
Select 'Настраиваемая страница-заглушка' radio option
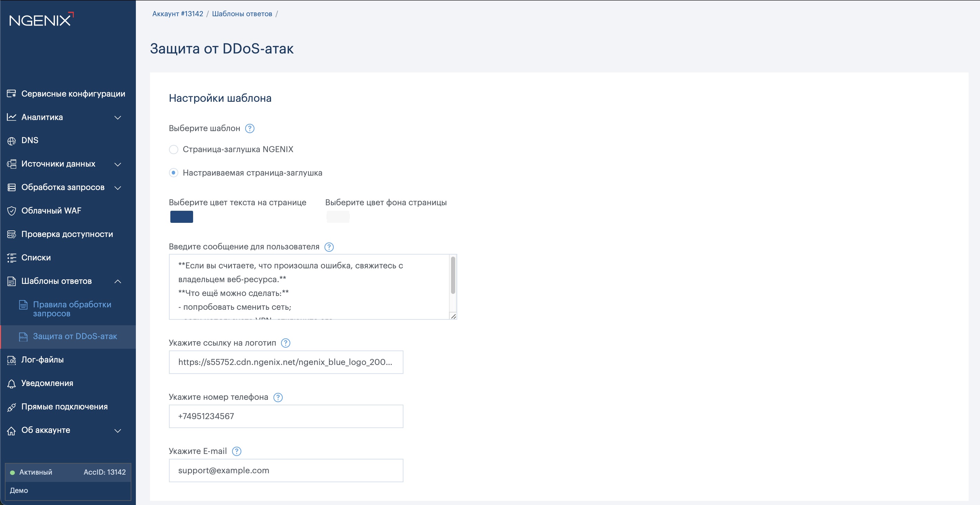click(x=173, y=173)
